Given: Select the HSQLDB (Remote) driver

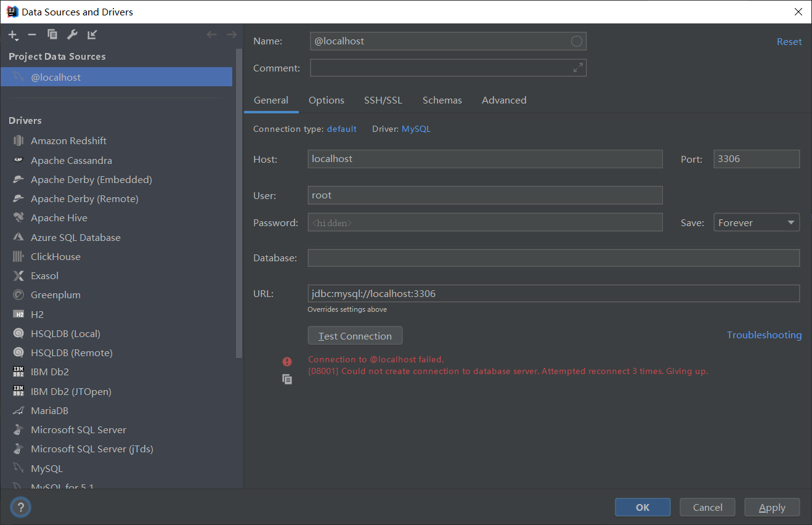Looking at the screenshot, I should click(x=116, y=352).
